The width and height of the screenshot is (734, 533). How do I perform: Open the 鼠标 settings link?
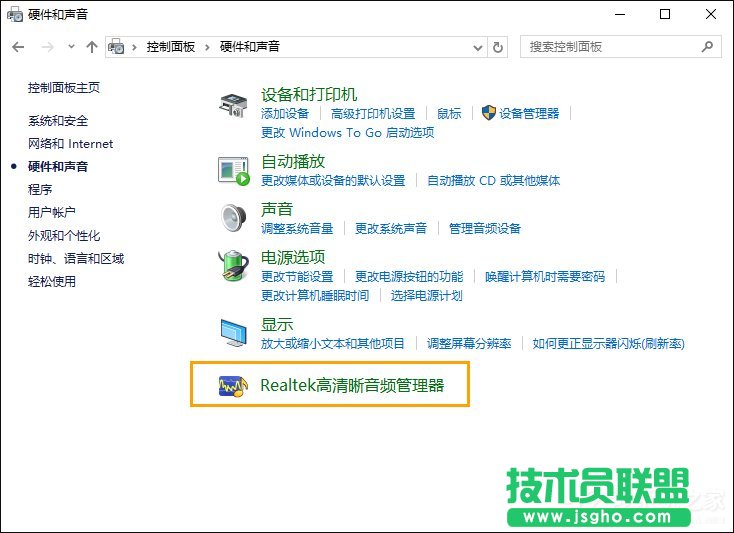[449, 113]
